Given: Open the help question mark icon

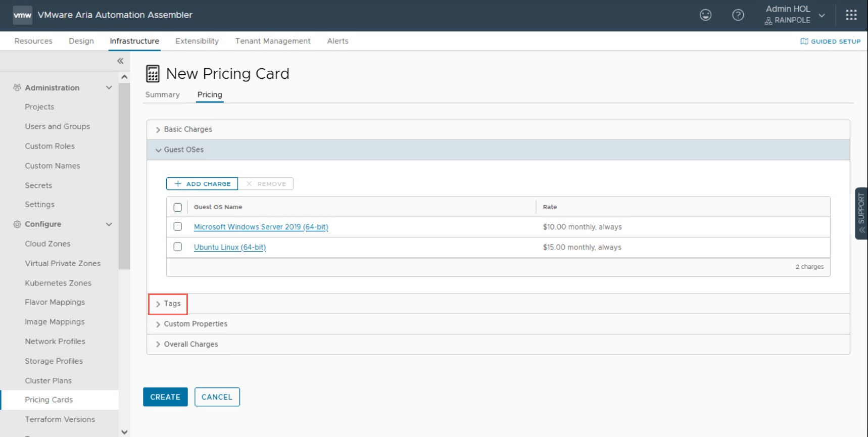Looking at the screenshot, I should pos(738,15).
